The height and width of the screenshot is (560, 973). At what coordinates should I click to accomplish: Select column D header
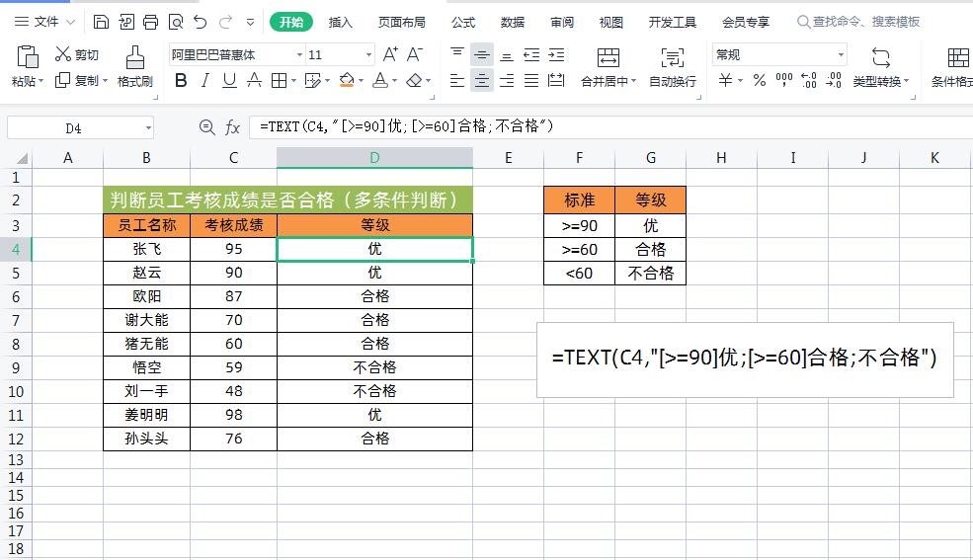point(374,157)
